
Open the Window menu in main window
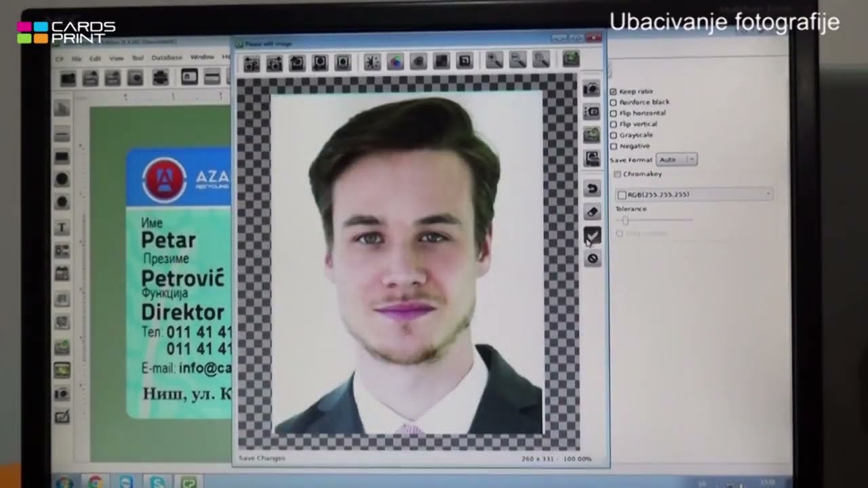[202, 57]
